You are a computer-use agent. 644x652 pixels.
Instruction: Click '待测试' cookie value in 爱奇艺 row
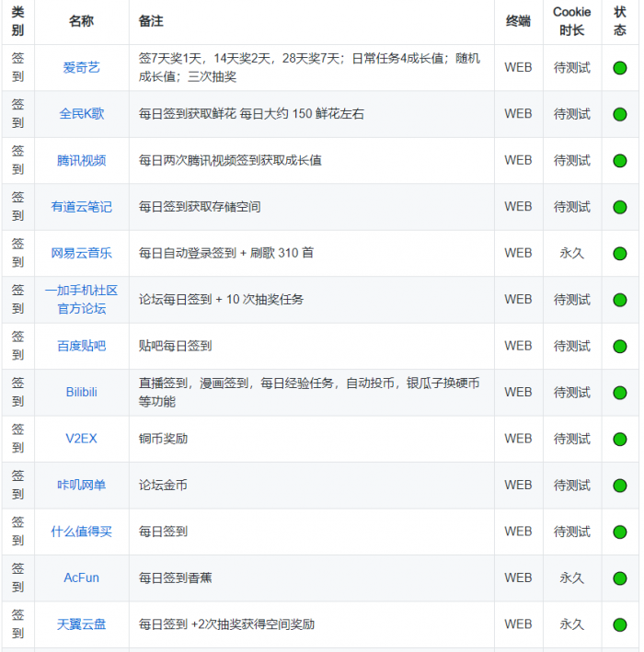(572, 67)
